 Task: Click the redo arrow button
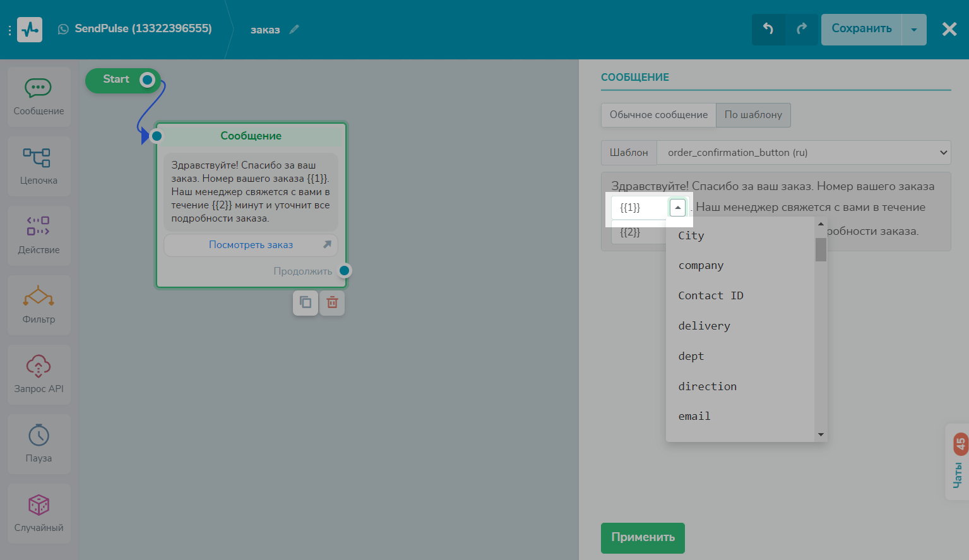pyautogui.click(x=802, y=29)
